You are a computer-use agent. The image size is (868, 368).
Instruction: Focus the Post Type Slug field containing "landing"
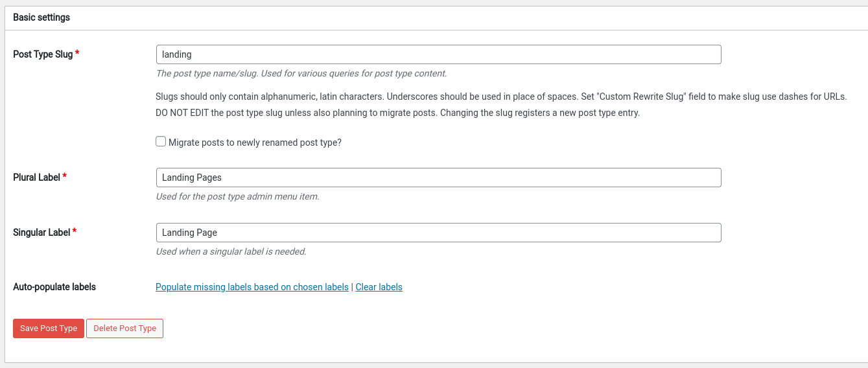coord(438,54)
